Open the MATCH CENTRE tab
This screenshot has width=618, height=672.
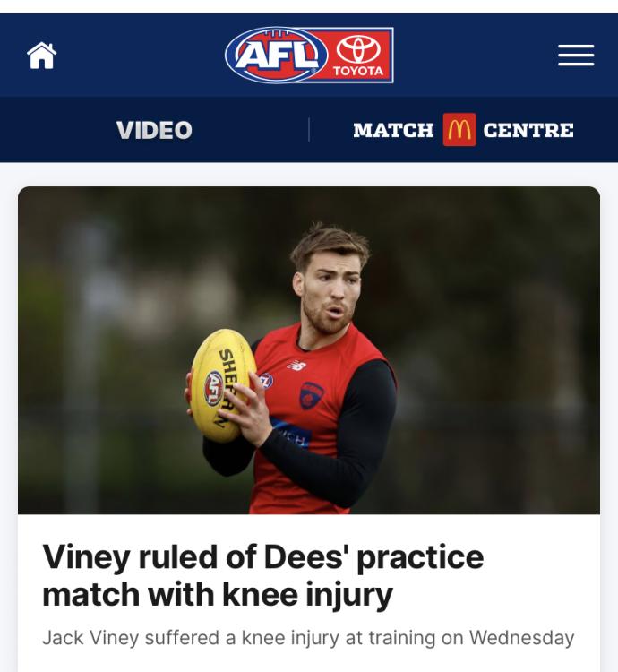pyautogui.click(x=463, y=130)
